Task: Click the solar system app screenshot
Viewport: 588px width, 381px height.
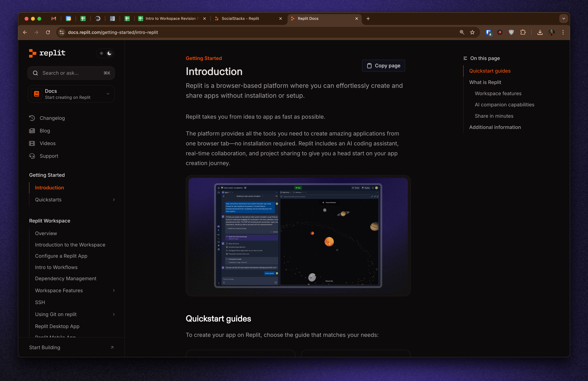Action: click(x=298, y=236)
